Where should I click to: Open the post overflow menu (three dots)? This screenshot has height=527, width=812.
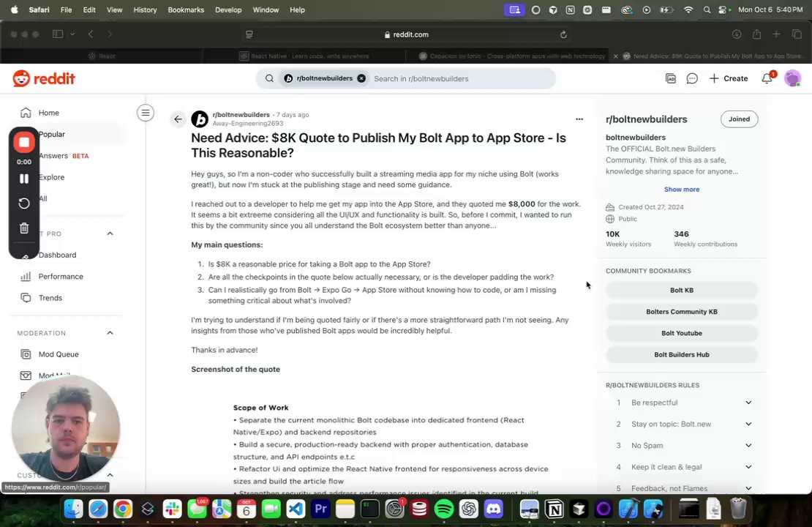579,119
